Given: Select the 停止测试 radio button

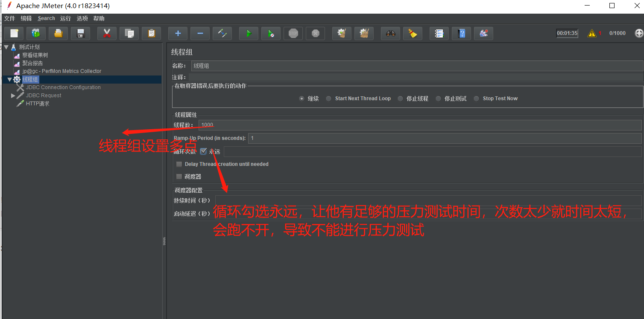Looking at the screenshot, I should [438, 99].
